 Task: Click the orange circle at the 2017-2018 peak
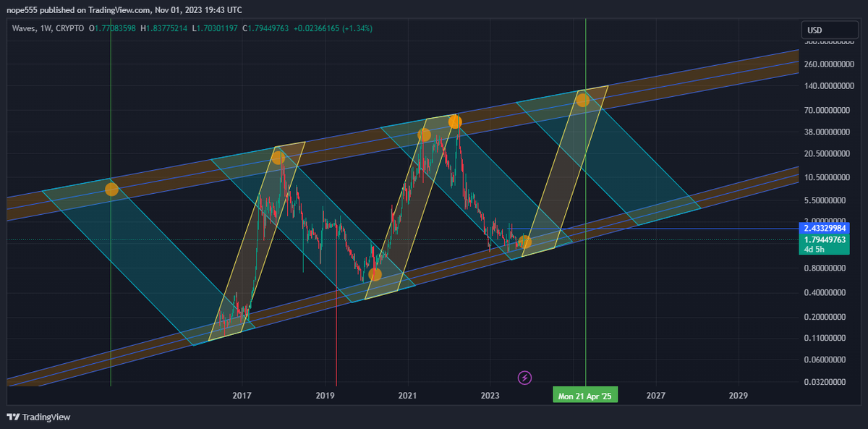pyautogui.click(x=278, y=158)
